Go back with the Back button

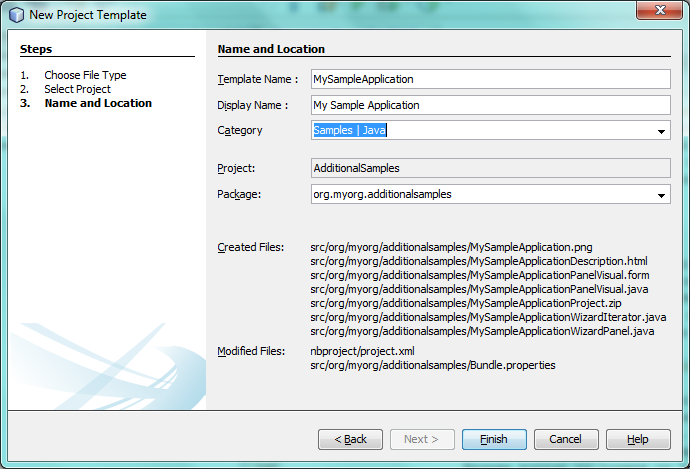[350, 439]
